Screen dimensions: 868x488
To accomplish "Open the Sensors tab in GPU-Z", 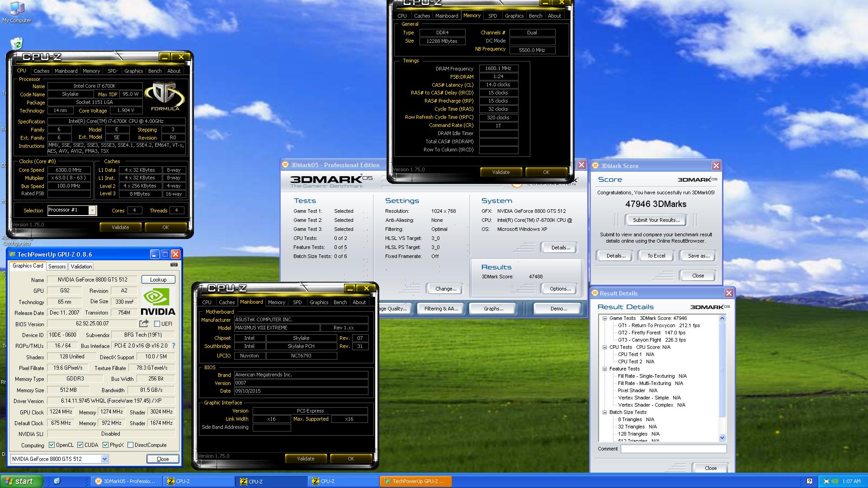I will [x=57, y=267].
